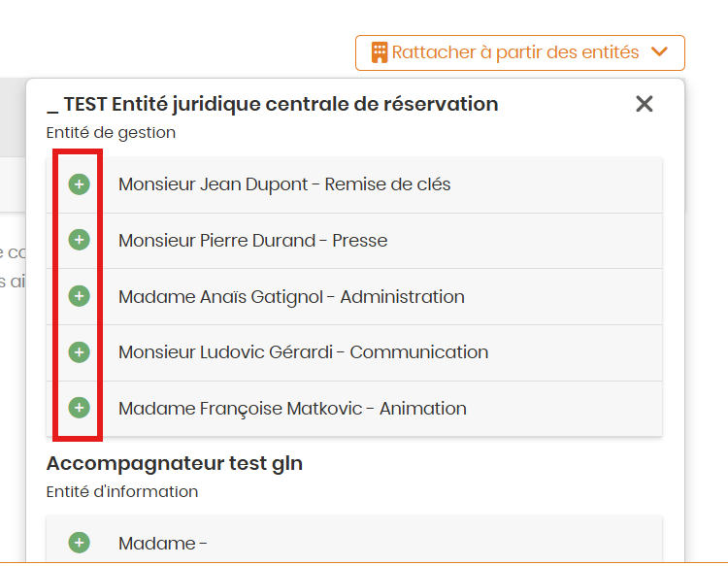
Task: Select Monsieur Jean Dupont - Remise de clés
Action: pyautogui.click(x=284, y=184)
